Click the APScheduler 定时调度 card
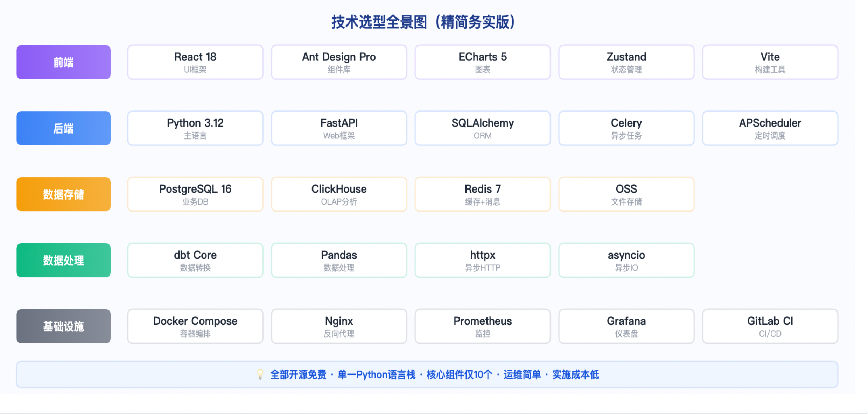The height and width of the screenshot is (414, 868). (770, 128)
